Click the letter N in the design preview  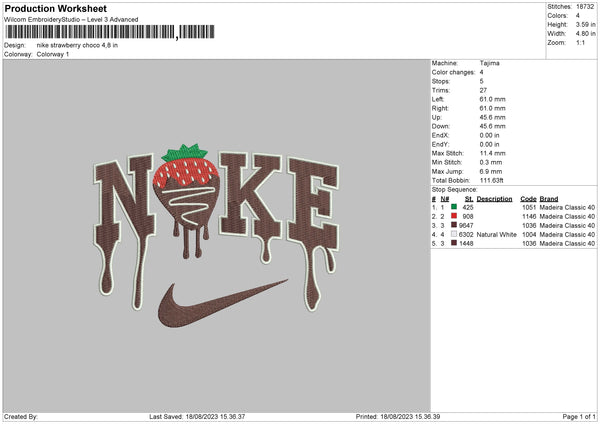123,230
